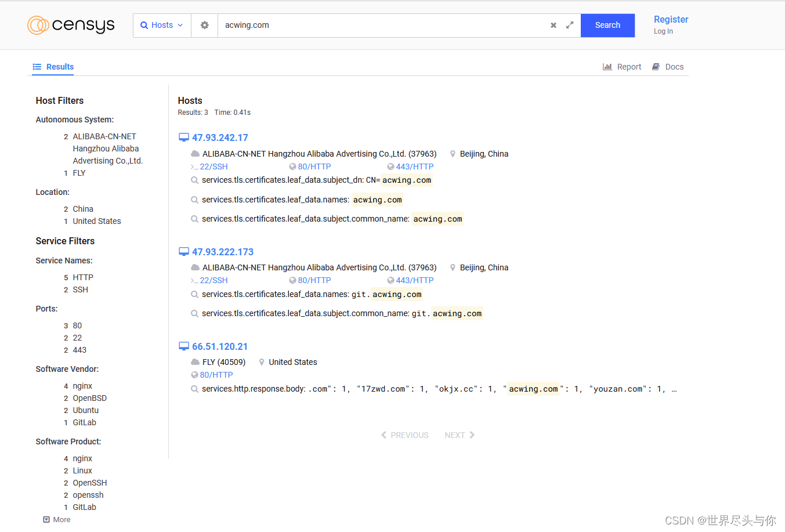Click magnifier beside common_name: git.acwing.com
Image resolution: width=785 pixels, height=532 pixels.
195,313
